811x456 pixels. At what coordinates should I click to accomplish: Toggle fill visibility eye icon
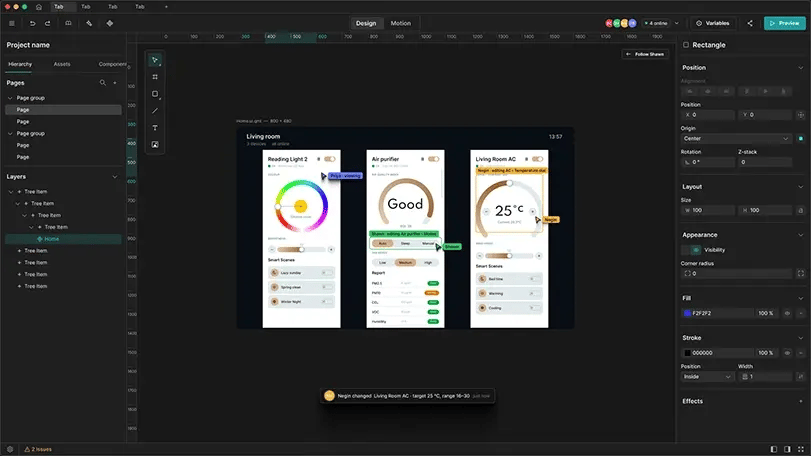[787, 313]
